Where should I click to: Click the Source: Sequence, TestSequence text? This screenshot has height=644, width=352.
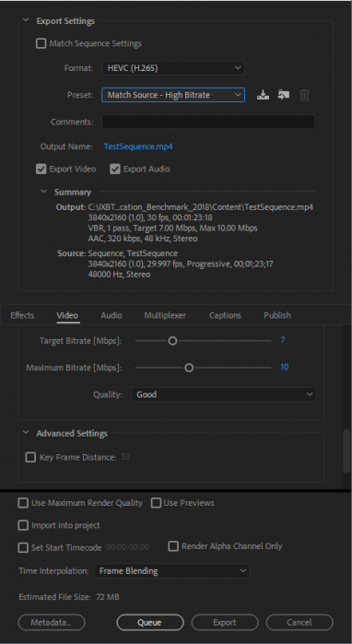117,253
